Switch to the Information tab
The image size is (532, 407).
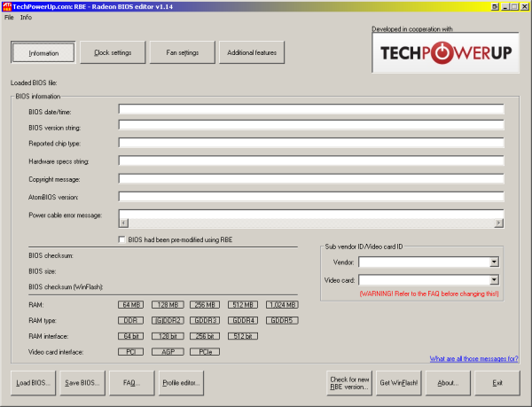pos(43,52)
